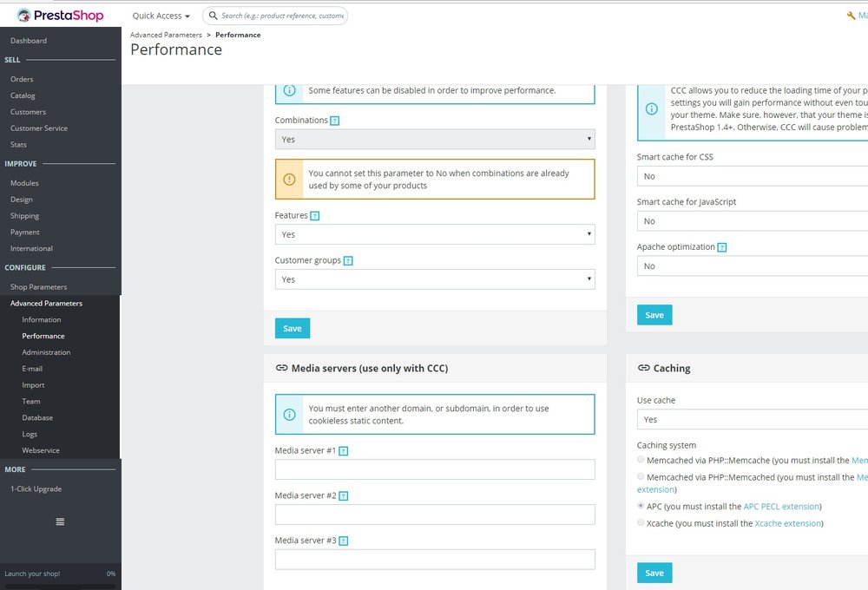Click the link icon beside Media servers heading
Viewport: 868px width, 590px height.
282,368
